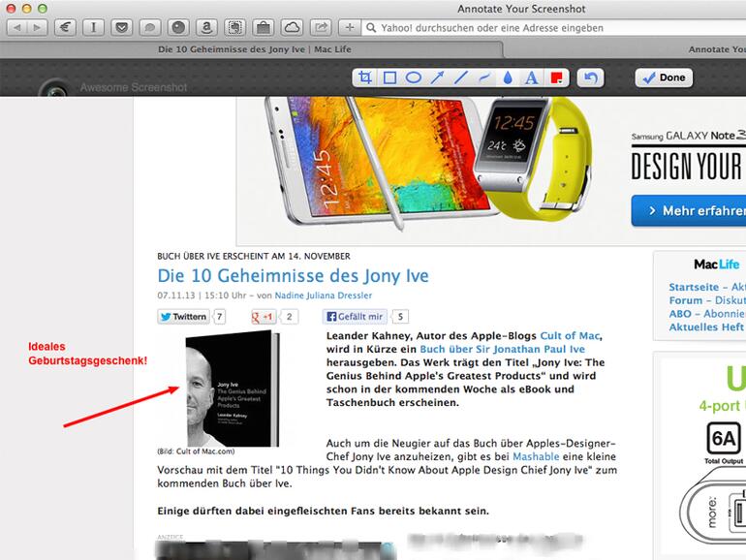Viewport: 746px width, 560px height.
Task: Click the Instapaper 'I' toolbar icon
Action: coord(93,27)
